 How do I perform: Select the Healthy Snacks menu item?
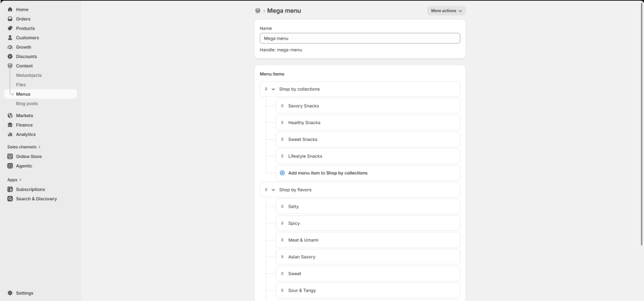(368, 123)
